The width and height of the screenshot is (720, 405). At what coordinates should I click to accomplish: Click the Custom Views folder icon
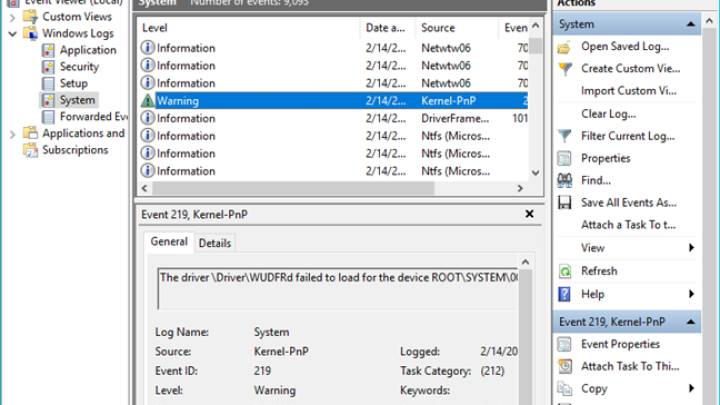point(30,17)
